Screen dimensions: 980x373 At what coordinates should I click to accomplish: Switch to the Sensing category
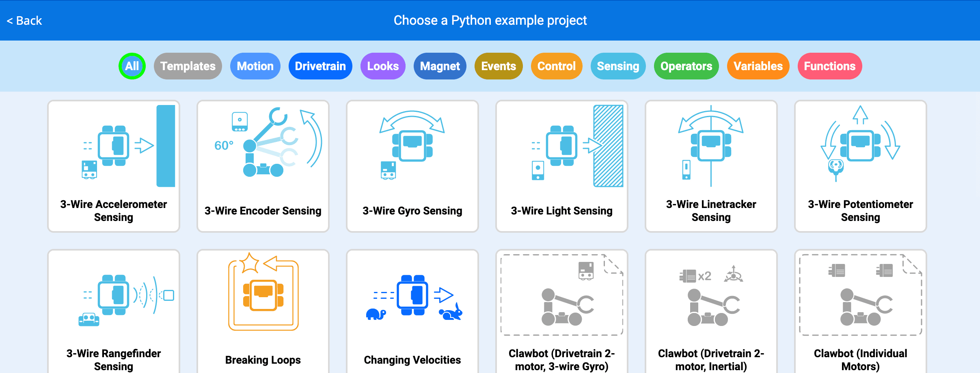pyautogui.click(x=618, y=66)
